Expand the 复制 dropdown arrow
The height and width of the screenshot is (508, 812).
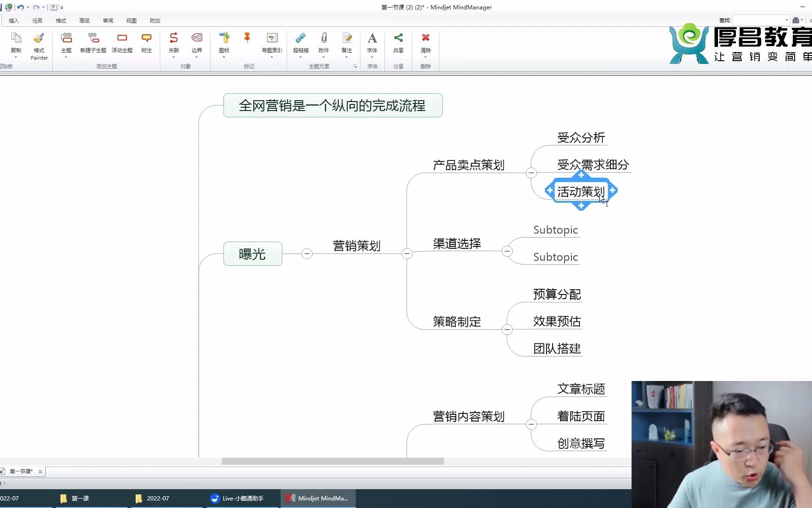[x=16, y=57]
